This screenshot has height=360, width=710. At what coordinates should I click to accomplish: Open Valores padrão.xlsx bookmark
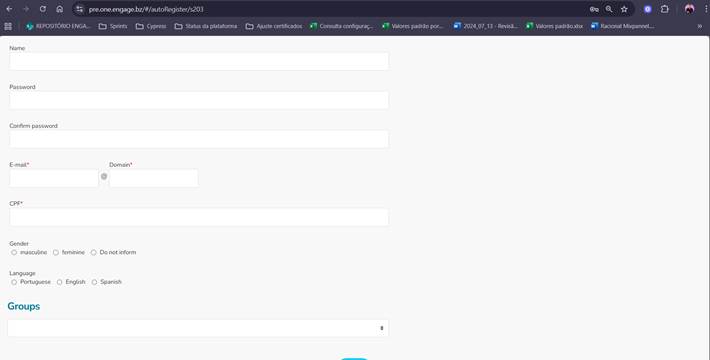[x=555, y=26]
